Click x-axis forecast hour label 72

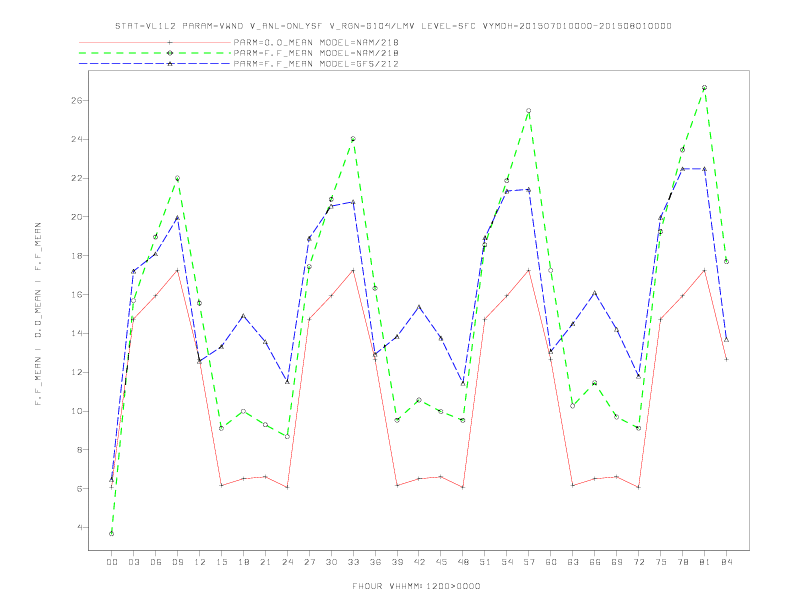pos(638,562)
